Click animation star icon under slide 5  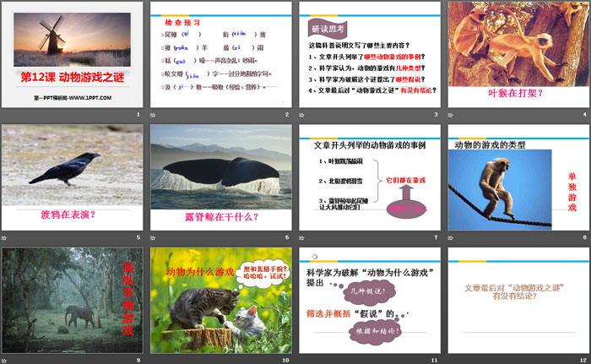[x=3, y=237]
